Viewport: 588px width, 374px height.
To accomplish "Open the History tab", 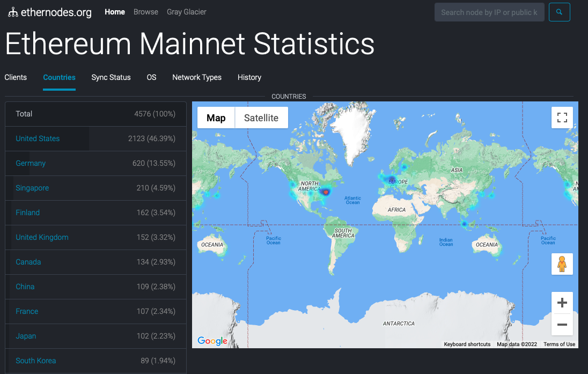I will pos(249,77).
